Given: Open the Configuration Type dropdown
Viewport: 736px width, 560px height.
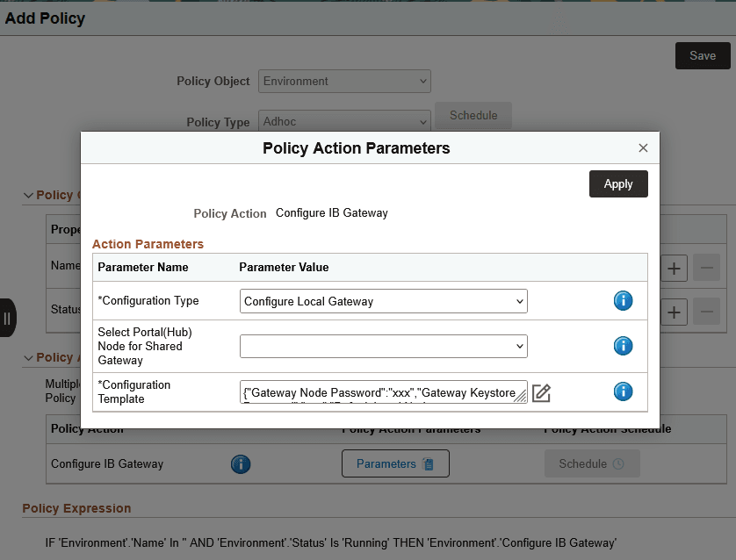Looking at the screenshot, I should coord(383,300).
